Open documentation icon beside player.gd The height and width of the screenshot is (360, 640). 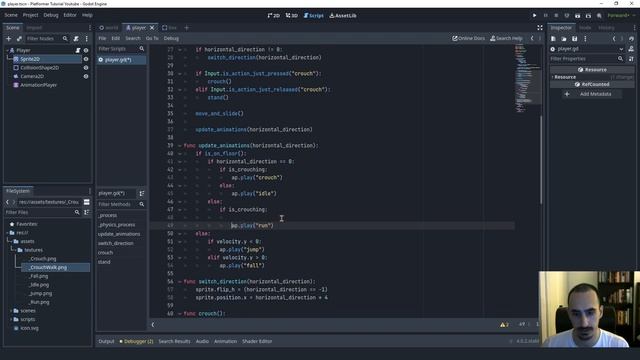click(x=631, y=49)
